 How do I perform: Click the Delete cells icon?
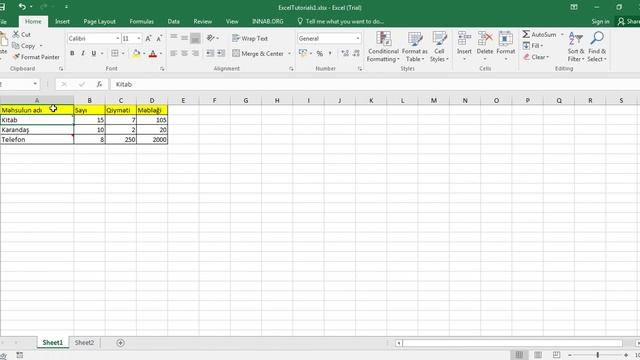pyautogui.click(x=485, y=39)
